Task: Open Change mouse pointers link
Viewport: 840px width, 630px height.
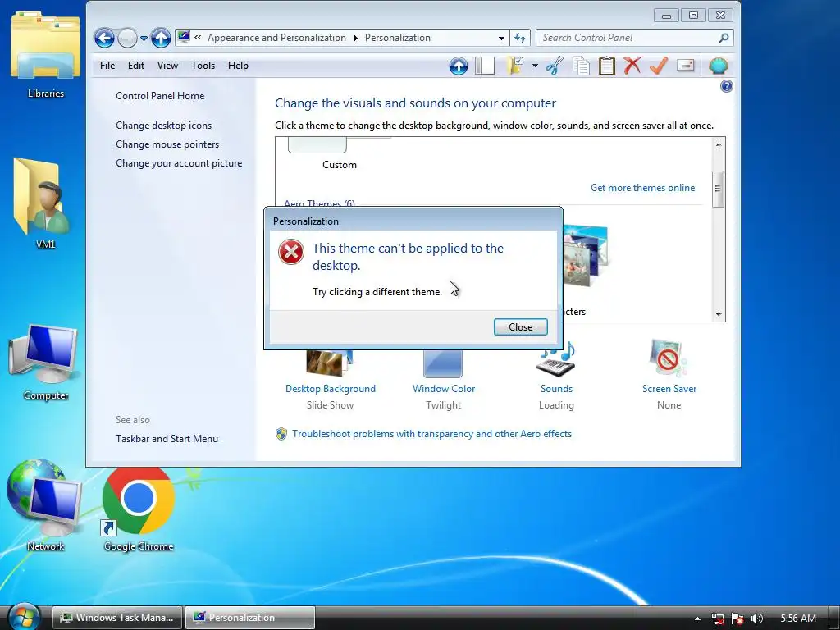Action: [167, 144]
